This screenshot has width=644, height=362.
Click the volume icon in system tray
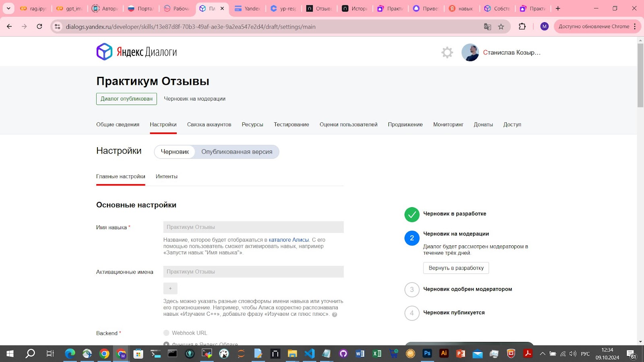coord(573,354)
